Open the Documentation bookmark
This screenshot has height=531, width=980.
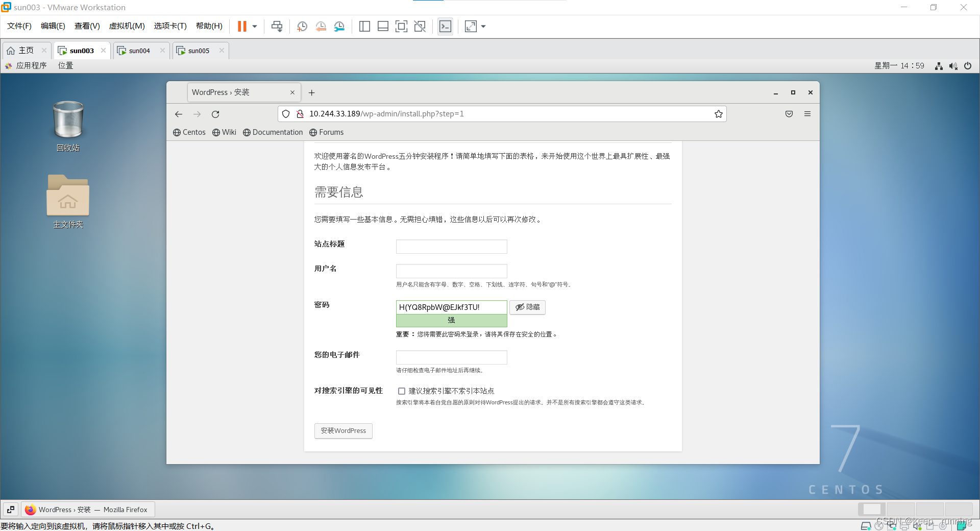click(273, 132)
